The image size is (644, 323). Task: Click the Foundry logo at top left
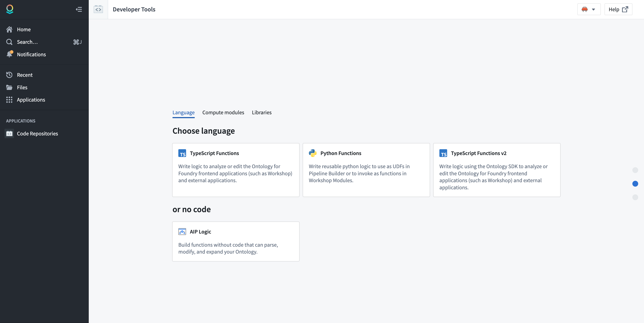tap(10, 9)
